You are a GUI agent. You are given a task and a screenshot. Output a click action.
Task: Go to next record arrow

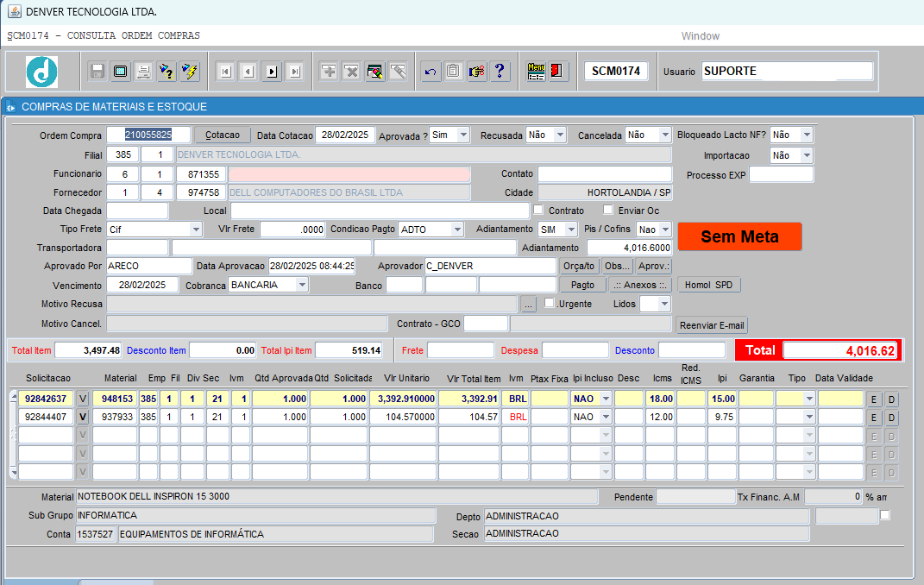(272, 72)
